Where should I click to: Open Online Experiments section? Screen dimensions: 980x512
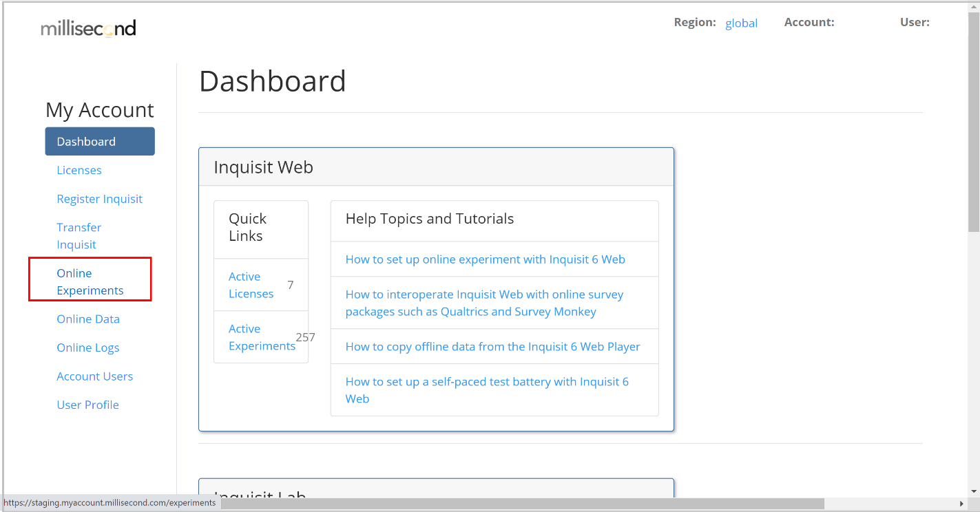pyautogui.click(x=90, y=281)
